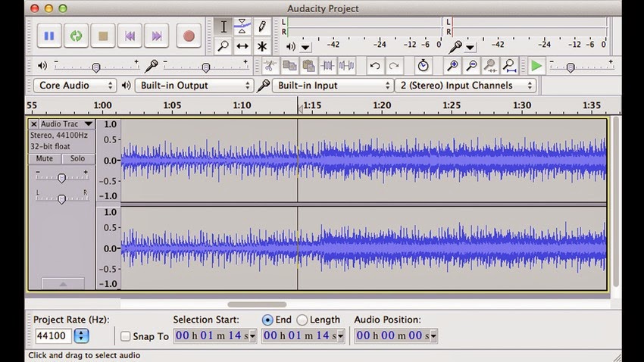Click the Cut scissors icon

tap(270, 66)
